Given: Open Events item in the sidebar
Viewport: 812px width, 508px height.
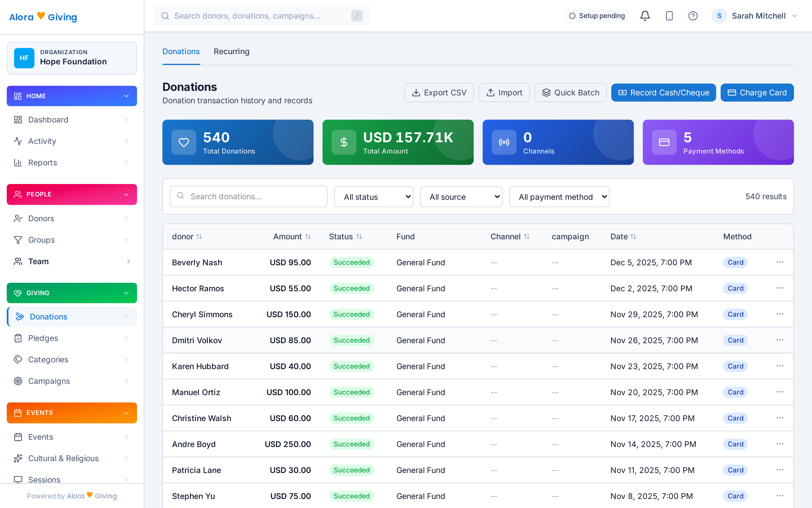Looking at the screenshot, I should (72, 437).
